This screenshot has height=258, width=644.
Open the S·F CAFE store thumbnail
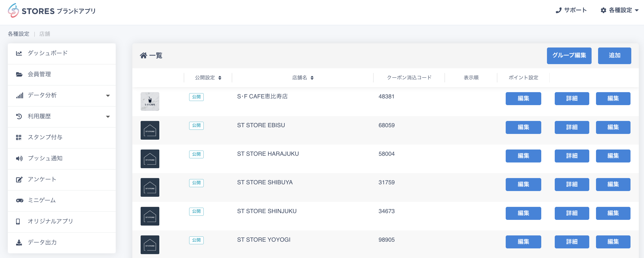[150, 101]
